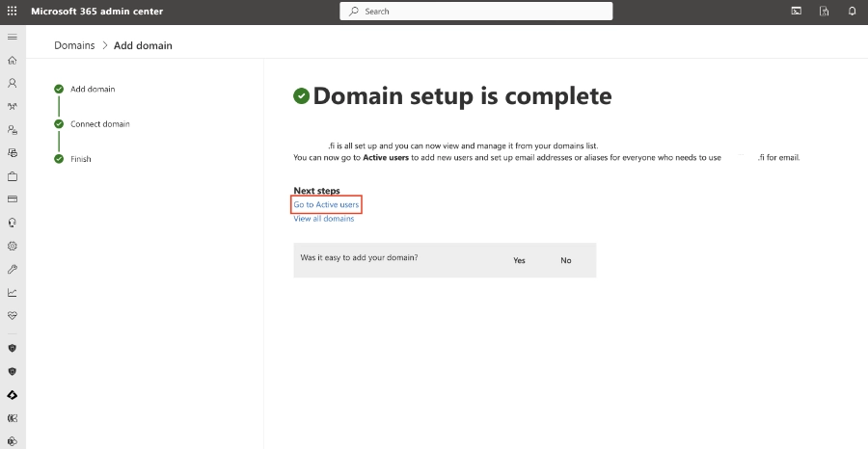Open the Health heart icon
The height and width of the screenshot is (449, 868).
point(13,316)
